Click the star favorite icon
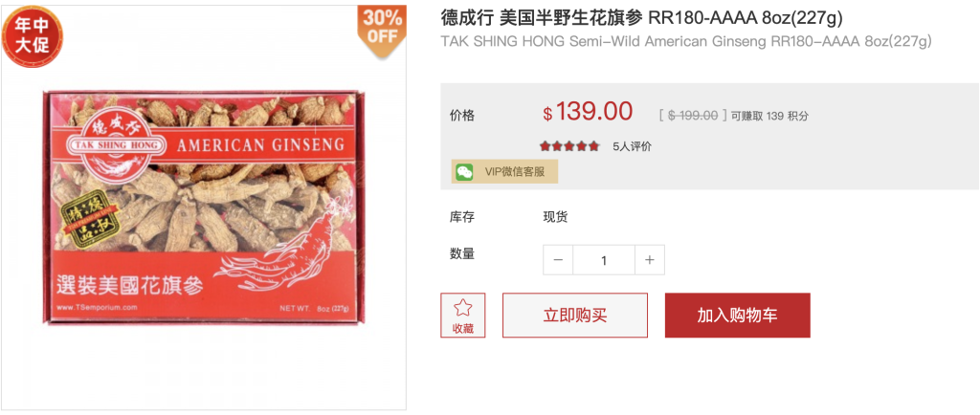The width and height of the screenshot is (980, 415). (x=463, y=308)
